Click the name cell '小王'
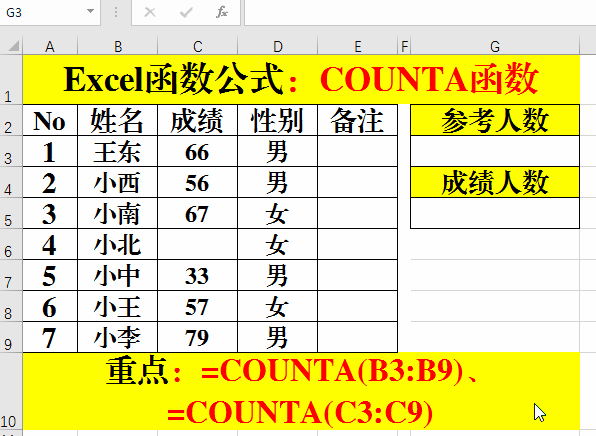596x436 pixels. [117, 306]
